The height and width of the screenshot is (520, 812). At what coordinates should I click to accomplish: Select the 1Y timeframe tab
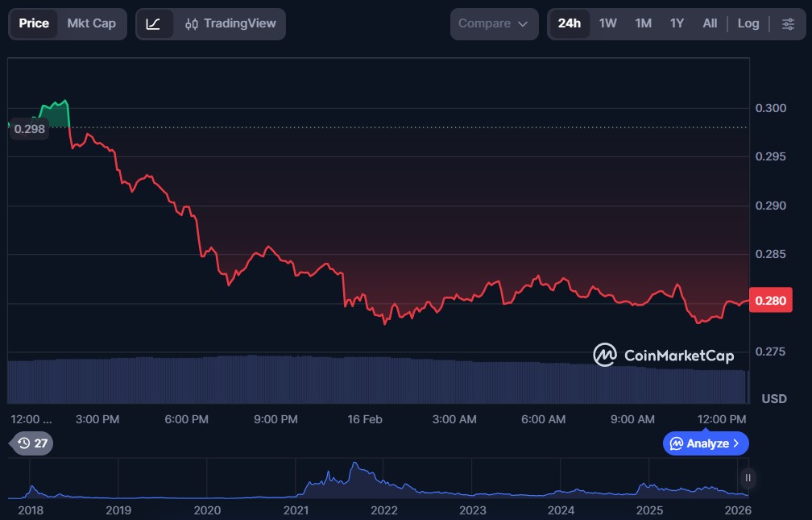click(x=677, y=23)
